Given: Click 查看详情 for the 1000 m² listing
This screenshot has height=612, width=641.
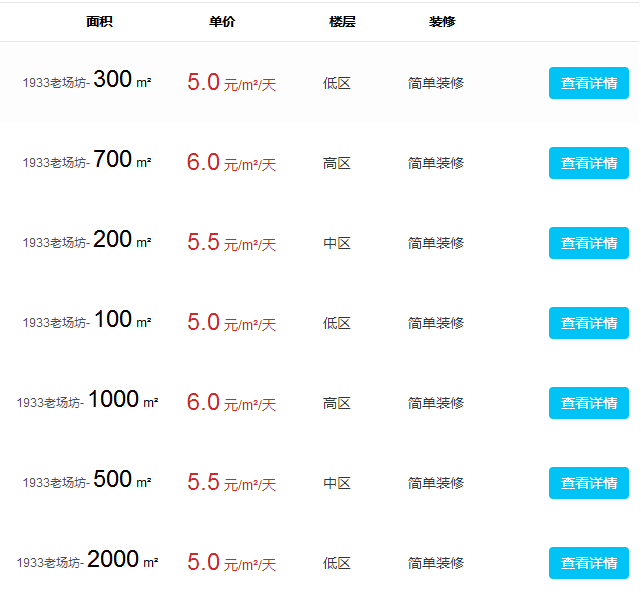Looking at the screenshot, I should click(588, 403).
